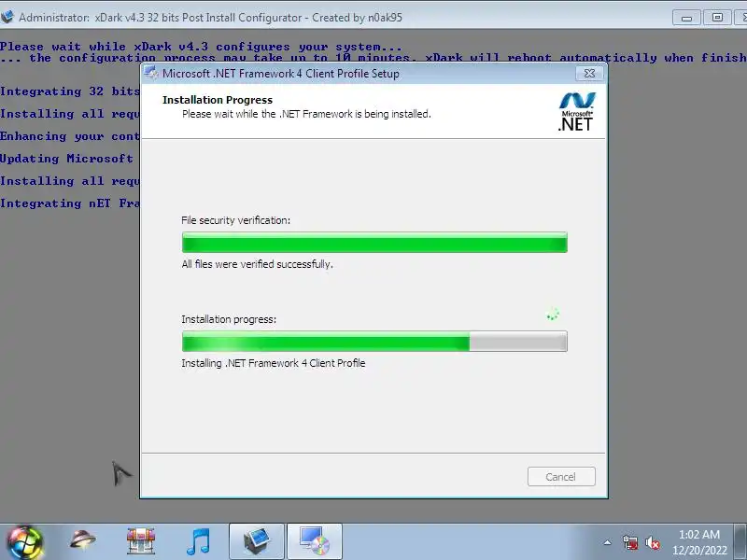Viewport: 747px width, 560px height.
Task: Click the 'Integrating 32 bits' console line
Action: [69, 91]
